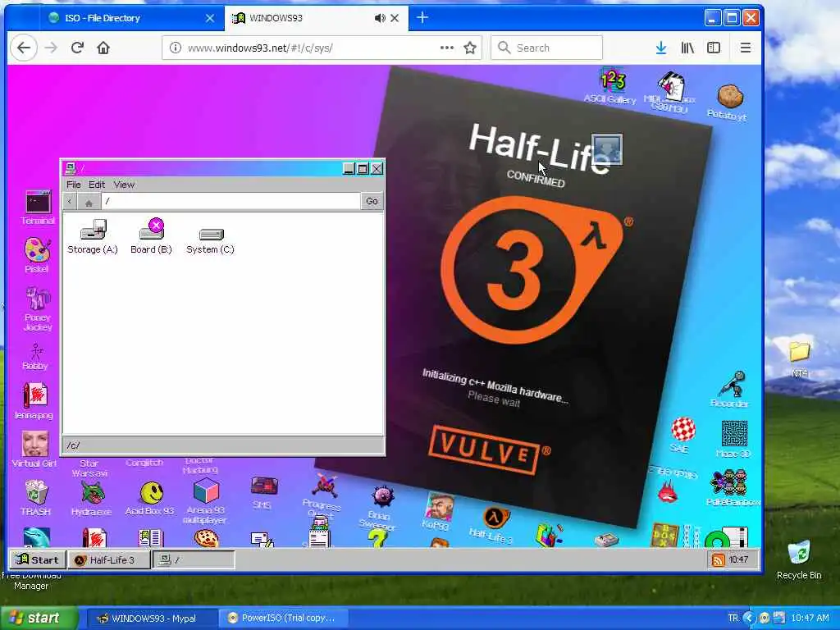
Task: Select Half-Life 3 in Windows93 taskbar
Action: [x=109, y=559]
